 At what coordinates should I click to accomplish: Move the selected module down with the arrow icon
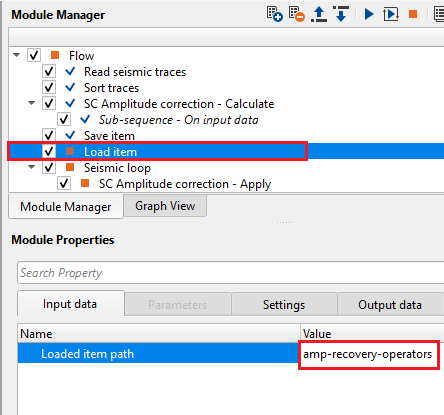click(341, 14)
